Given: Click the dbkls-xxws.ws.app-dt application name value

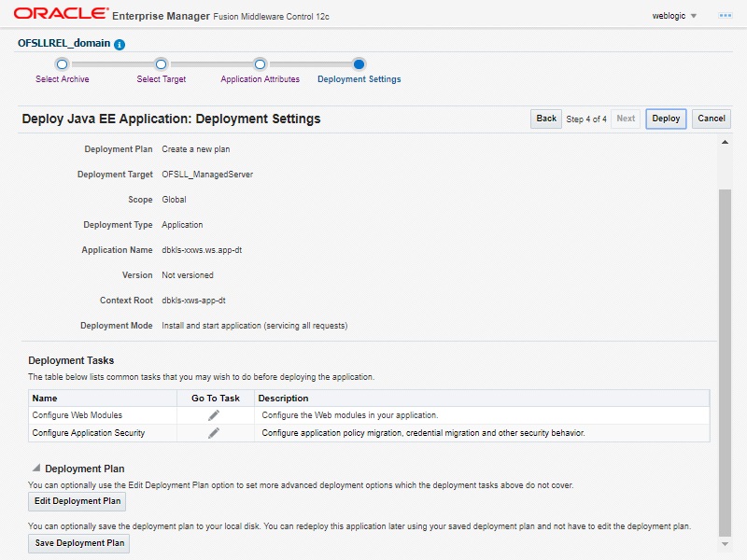Looking at the screenshot, I should (202, 250).
